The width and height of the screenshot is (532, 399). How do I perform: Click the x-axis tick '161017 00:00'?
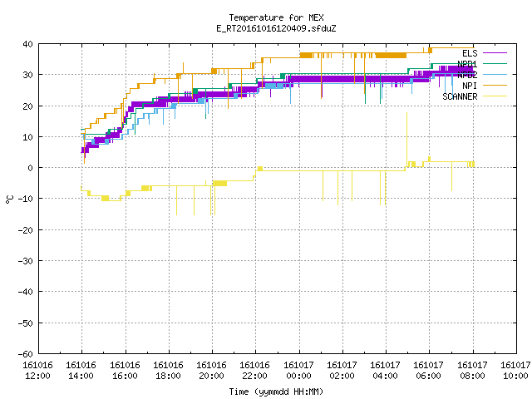pos(298,371)
